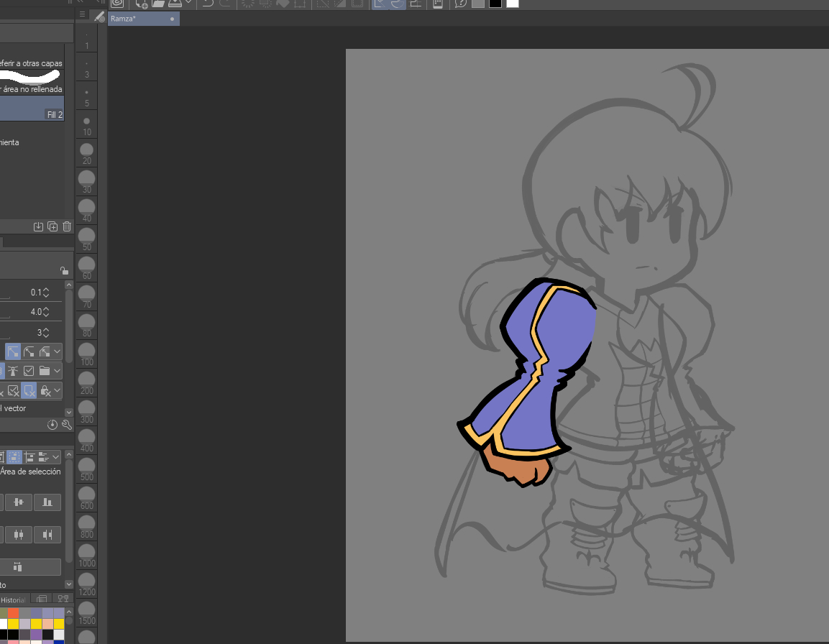The width and height of the screenshot is (829, 644).
Task: Select the Fill 2 sub tool
Action: (x=32, y=109)
